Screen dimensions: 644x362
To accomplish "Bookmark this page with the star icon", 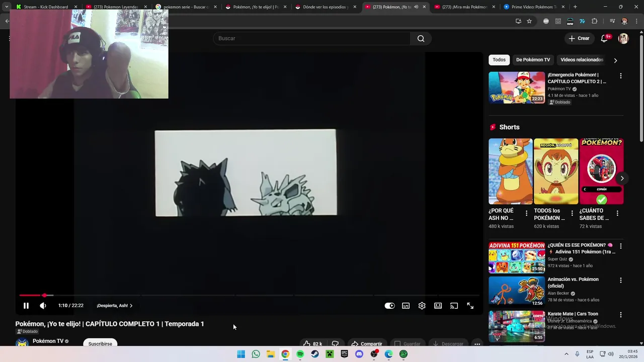I will [529, 21].
